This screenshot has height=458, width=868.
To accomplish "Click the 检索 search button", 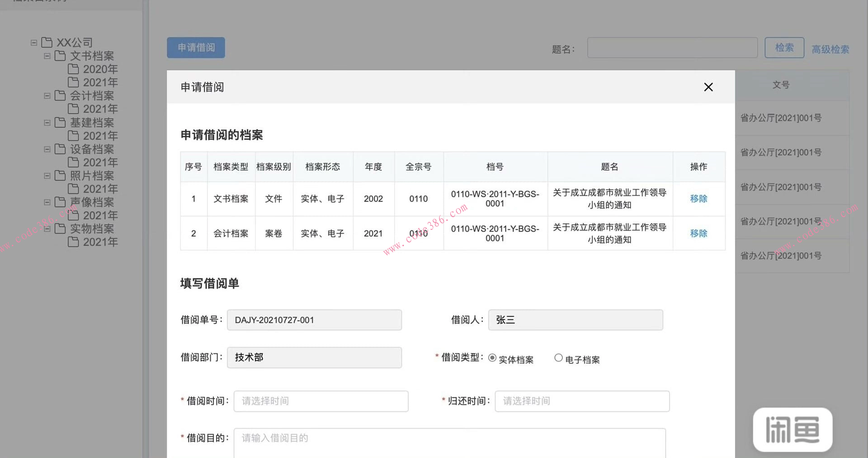I will 784,47.
